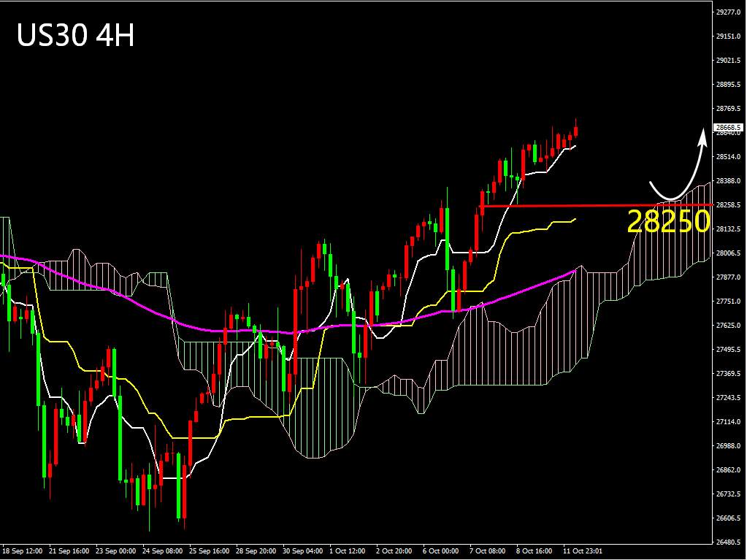This screenshot has width=747, height=560.
Task: Click the 26732.5 price axis value
Action: coord(729,494)
